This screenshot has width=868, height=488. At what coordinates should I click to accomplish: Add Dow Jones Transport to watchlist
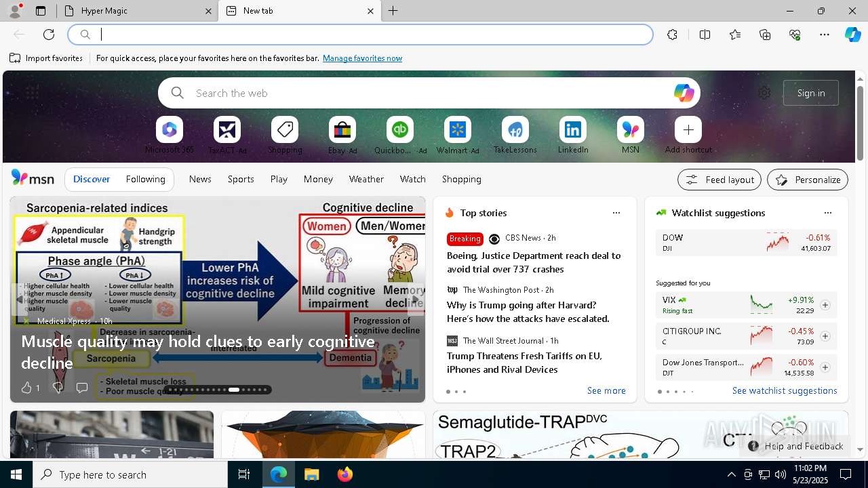coord(825,367)
